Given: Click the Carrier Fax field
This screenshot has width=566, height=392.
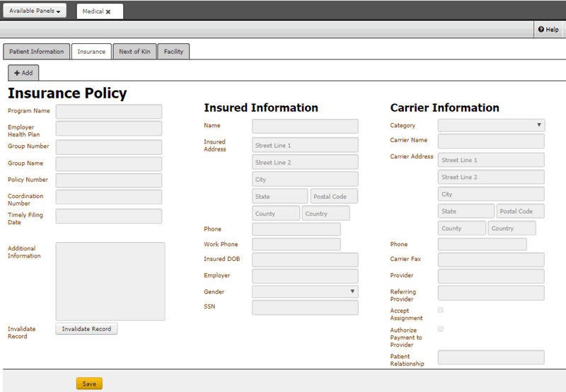Looking at the screenshot, I should [x=491, y=260].
